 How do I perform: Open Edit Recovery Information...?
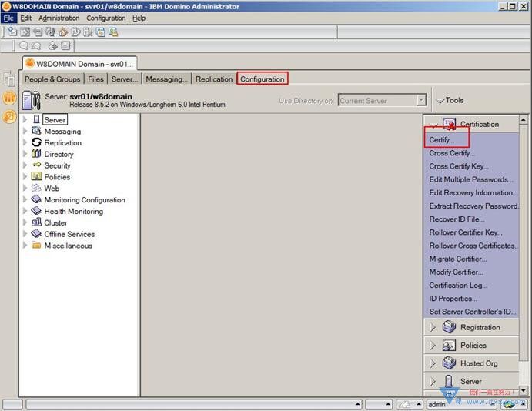click(x=473, y=192)
